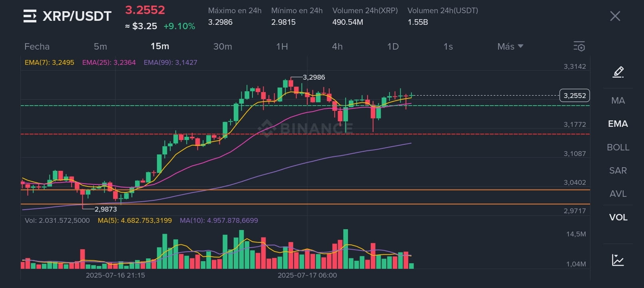This screenshot has height=288, width=644.
Task: Toggle the AVL indicator
Action: [x=618, y=194]
